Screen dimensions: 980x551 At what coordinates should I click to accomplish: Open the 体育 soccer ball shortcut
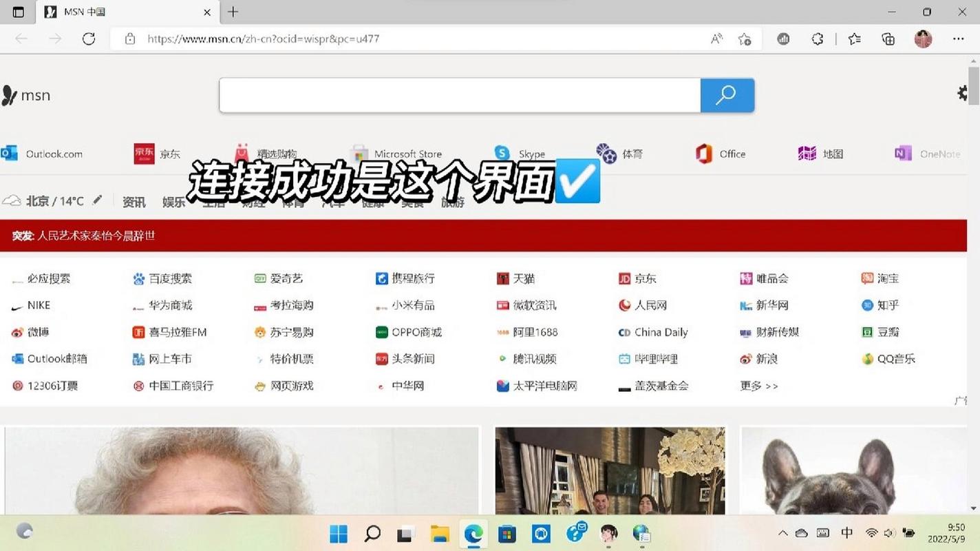tap(619, 154)
